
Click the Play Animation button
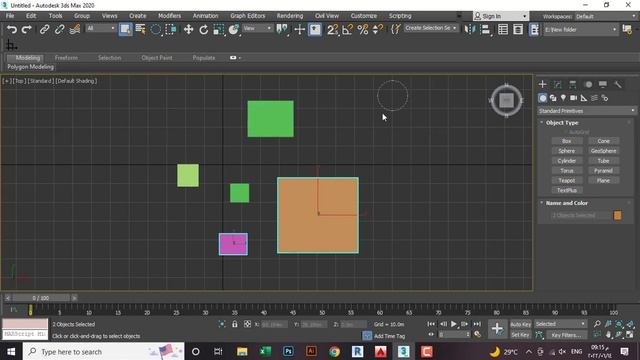(454, 324)
